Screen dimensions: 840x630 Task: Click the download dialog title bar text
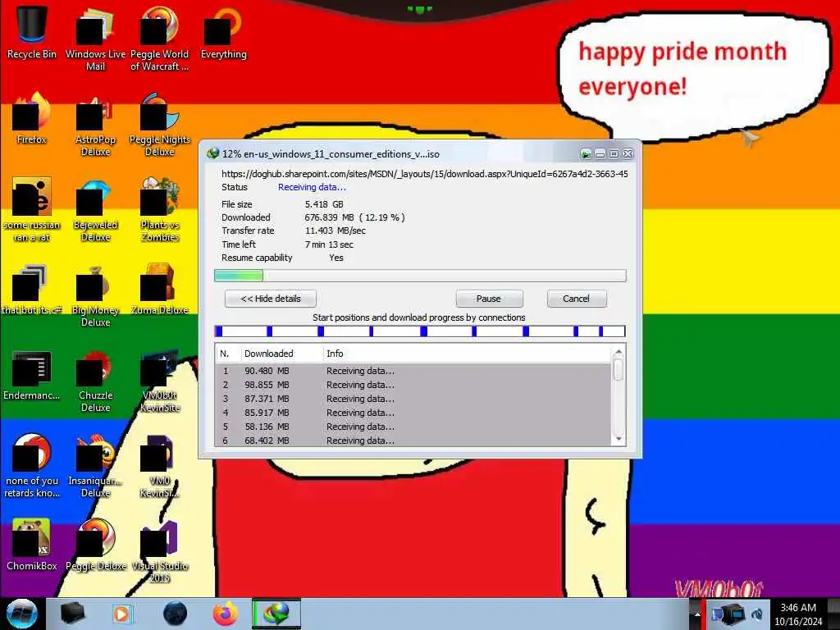pos(331,154)
